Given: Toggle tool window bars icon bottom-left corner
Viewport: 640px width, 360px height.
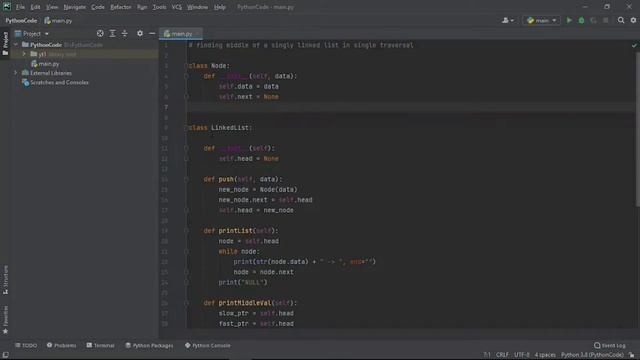Looking at the screenshot, I should [6, 355].
